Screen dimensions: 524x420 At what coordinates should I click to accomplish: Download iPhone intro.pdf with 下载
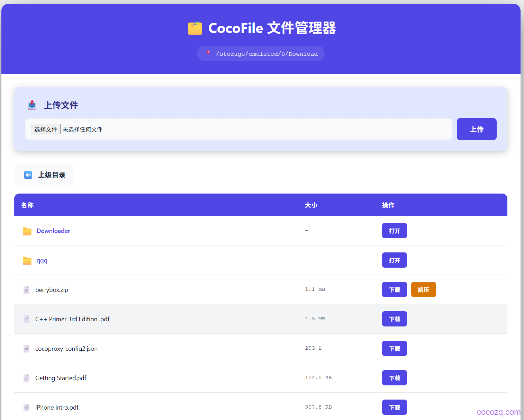click(395, 408)
